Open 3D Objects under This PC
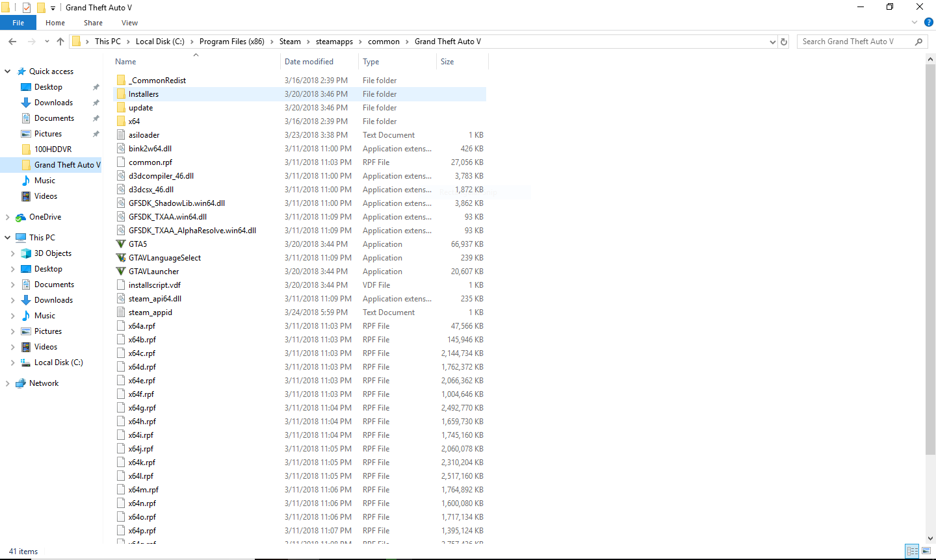This screenshot has width=936, height=560. pyautogui.click(x=53, y=253)
